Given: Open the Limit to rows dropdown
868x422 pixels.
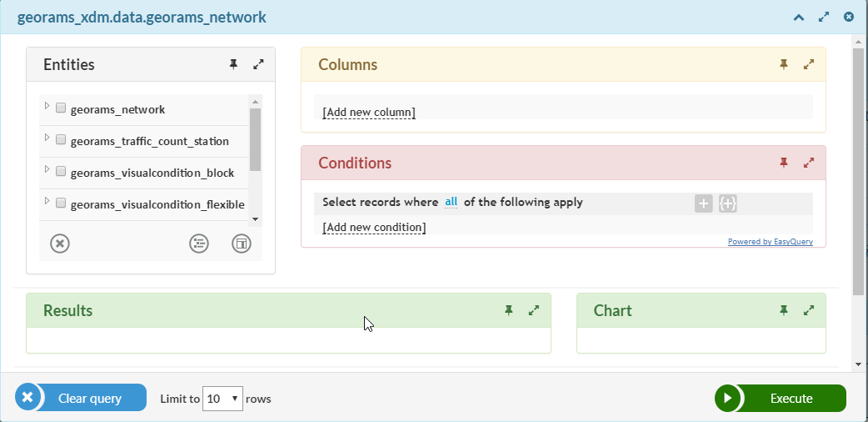Looking at the screenshot, I should pos(222,399).
